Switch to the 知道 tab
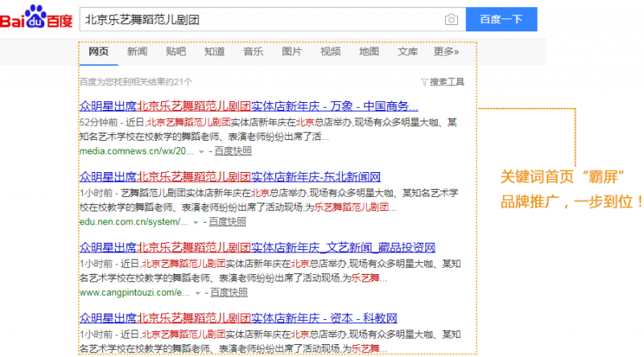644x357 pixels. coord(214,52)
